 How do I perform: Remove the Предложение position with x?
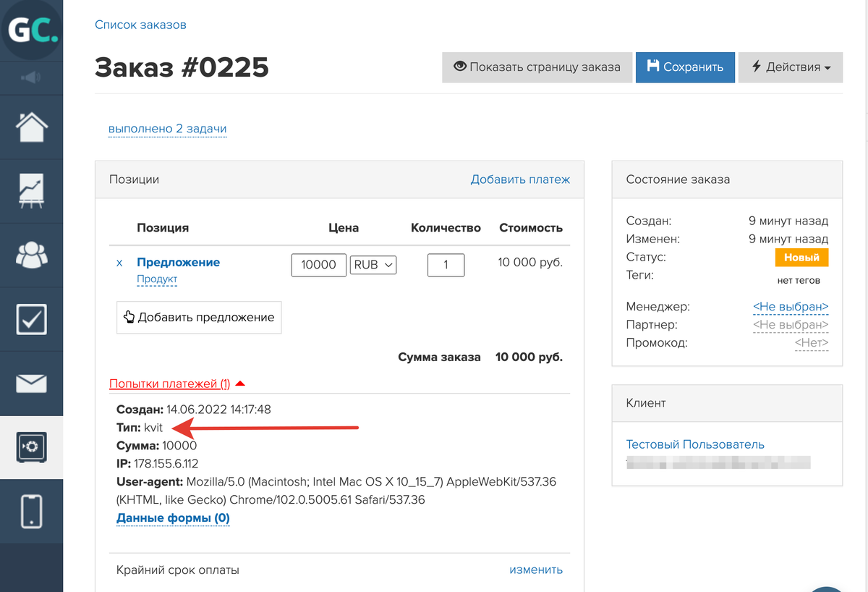[x=119, y=263]
